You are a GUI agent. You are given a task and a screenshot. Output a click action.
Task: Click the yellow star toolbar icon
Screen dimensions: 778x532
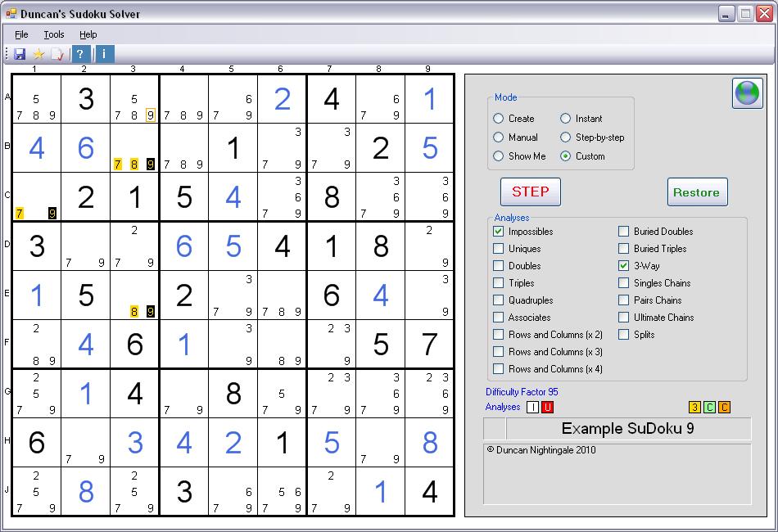38,54
